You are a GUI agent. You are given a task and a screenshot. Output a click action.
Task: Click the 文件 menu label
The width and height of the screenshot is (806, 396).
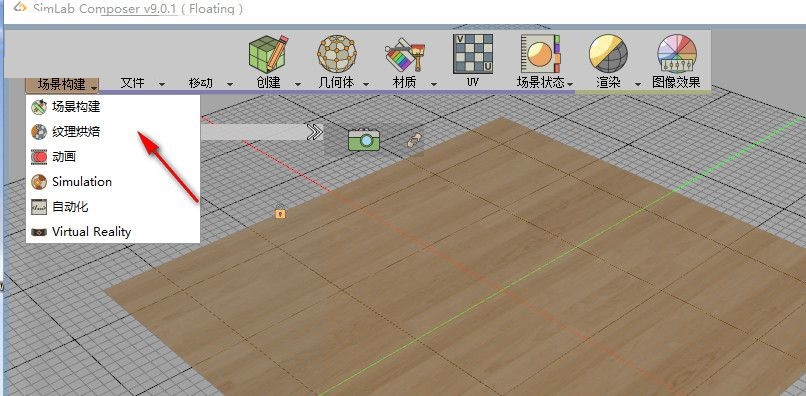132,82
